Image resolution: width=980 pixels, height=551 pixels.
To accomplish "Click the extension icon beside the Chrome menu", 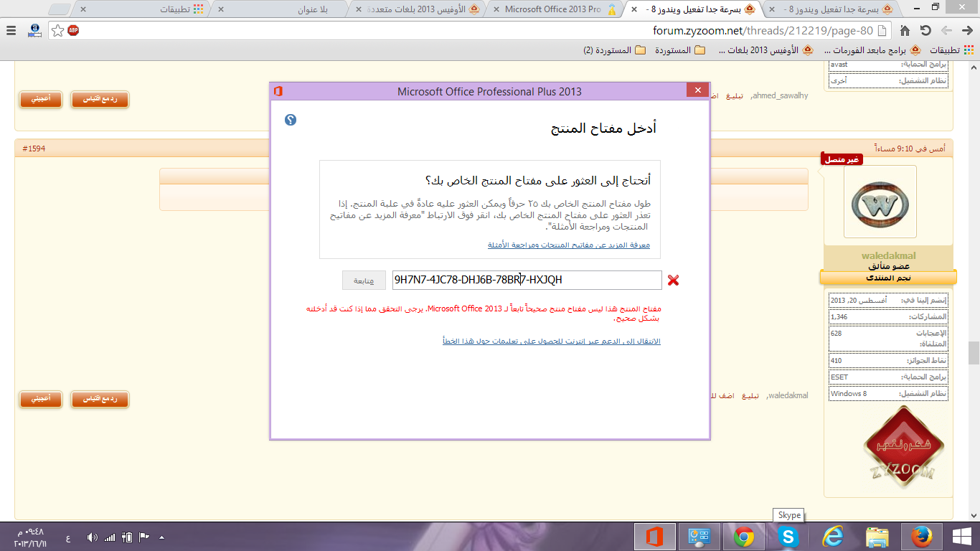I will [x=34, y=31].
